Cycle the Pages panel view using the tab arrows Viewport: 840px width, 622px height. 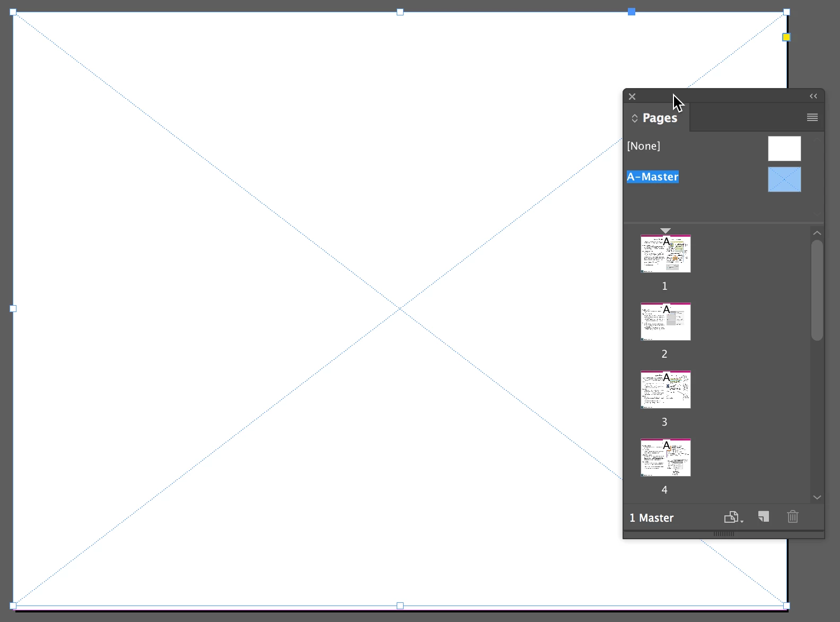[x=634, y=118]
